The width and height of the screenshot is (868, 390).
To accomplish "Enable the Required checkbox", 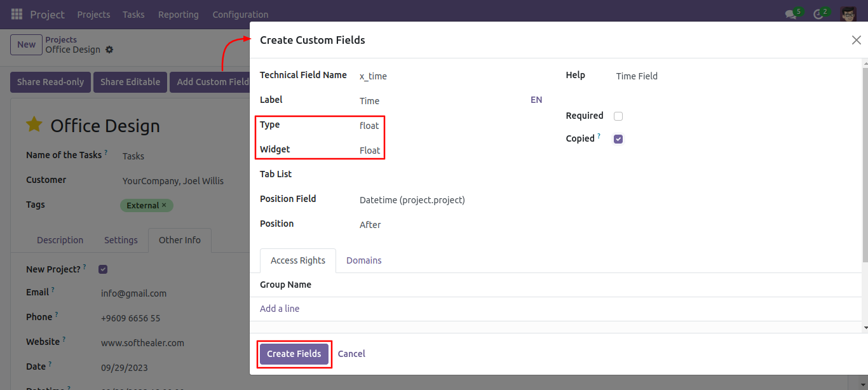I will coord(618,116).
